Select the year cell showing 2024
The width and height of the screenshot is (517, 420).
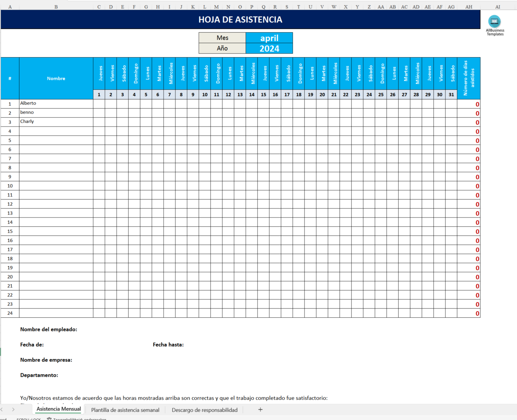[x=269, y=48]
